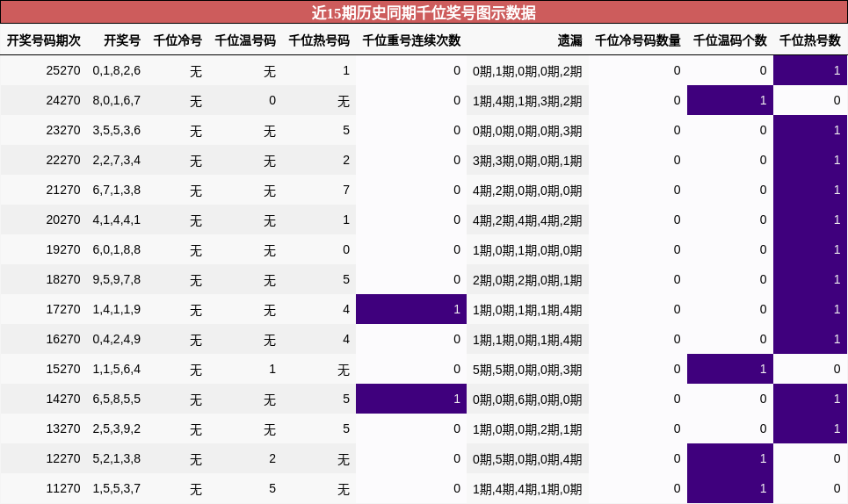Click winning numbers 0,4,2,4,9

[116, 339]
